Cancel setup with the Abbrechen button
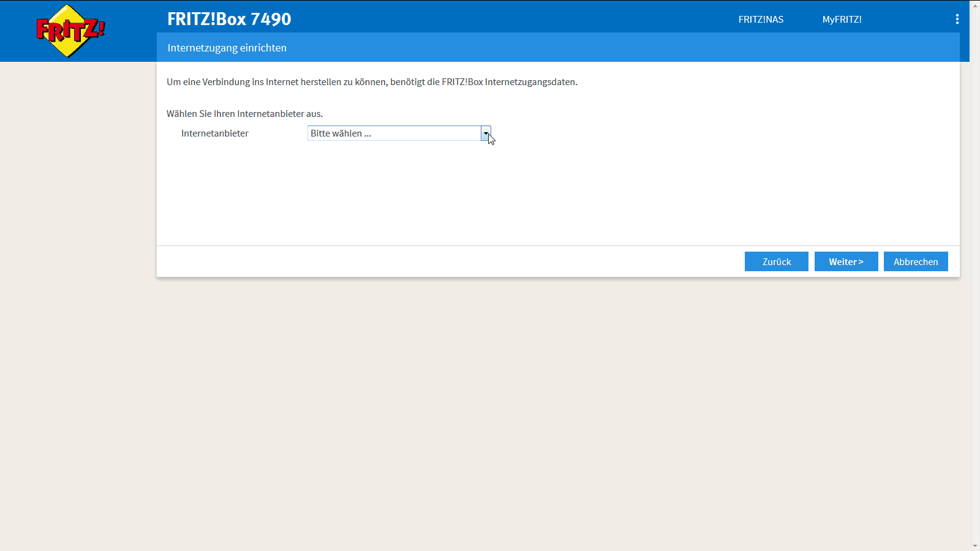 tap(916, 261)
